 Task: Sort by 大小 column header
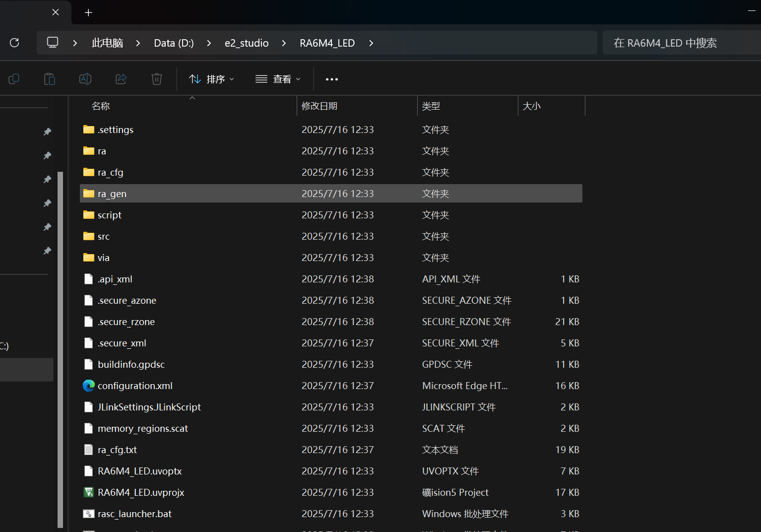[531, 106]
